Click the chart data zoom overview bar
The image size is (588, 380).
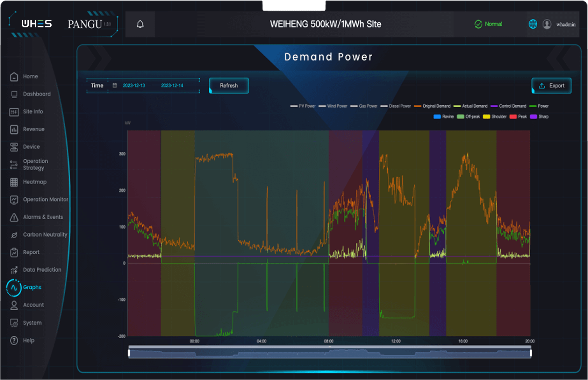click(x=330, y=352)
